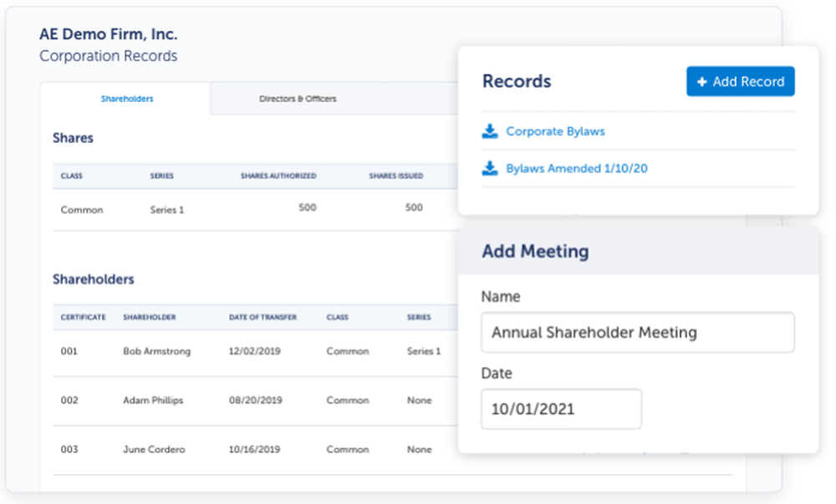Click the DATE OF TRANSFER column header
836x504 pixels.
[263, 317]
